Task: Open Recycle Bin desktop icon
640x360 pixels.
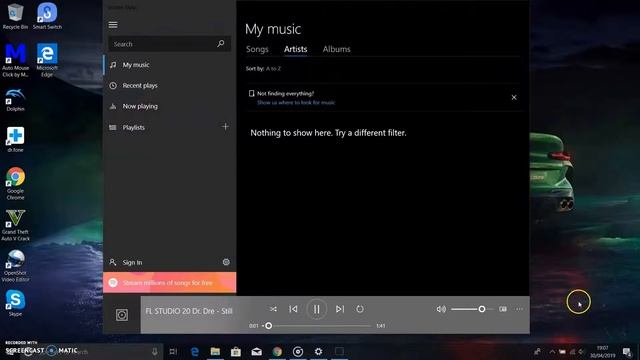Action: (x=16, y=16)
